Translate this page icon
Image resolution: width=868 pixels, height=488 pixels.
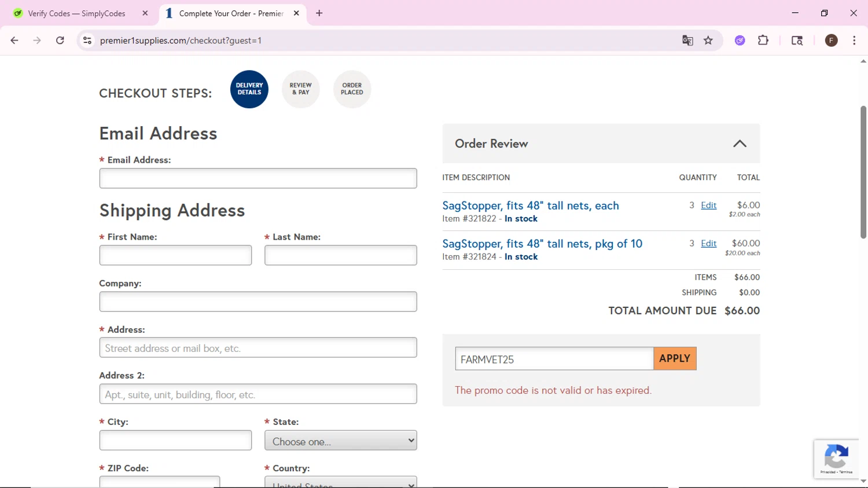click(687, 41)
